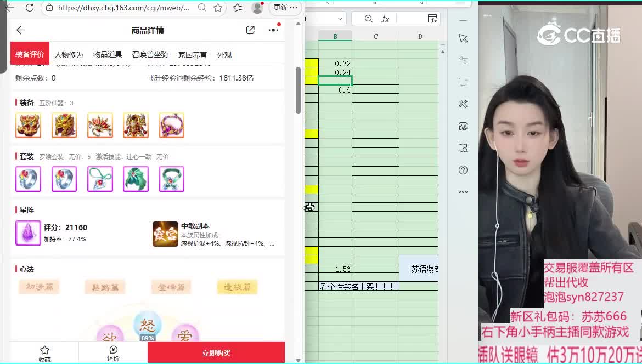Switch to the 人物修为 tab
Viewport: 642px width, 364px height.
69,55
